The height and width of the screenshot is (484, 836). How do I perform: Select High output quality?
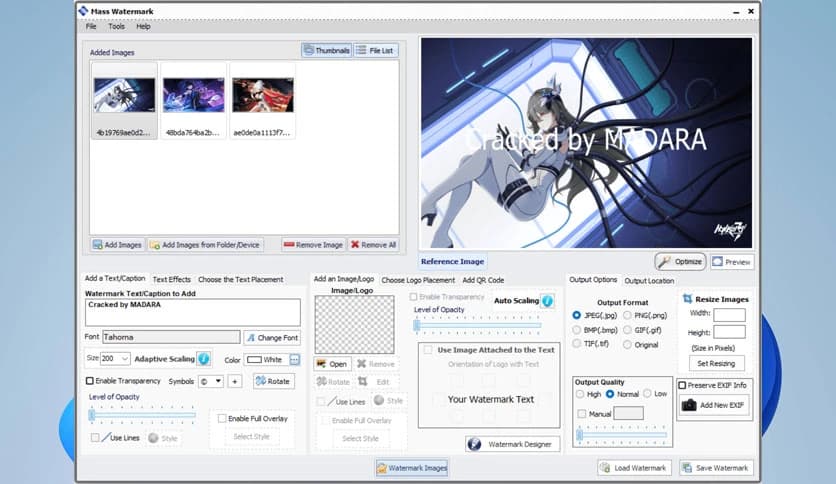(580, 394)
